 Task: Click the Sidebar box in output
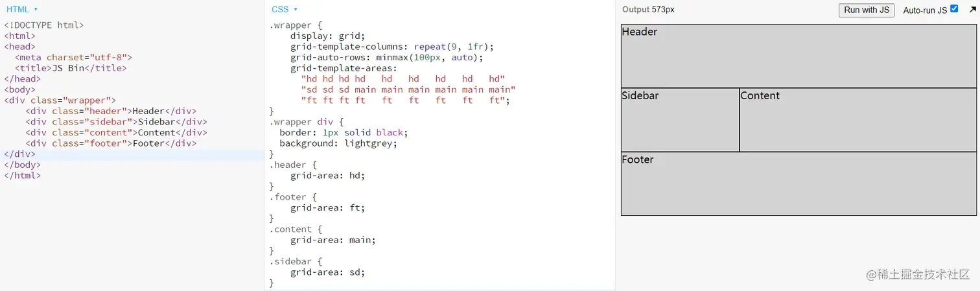[680, 120]
